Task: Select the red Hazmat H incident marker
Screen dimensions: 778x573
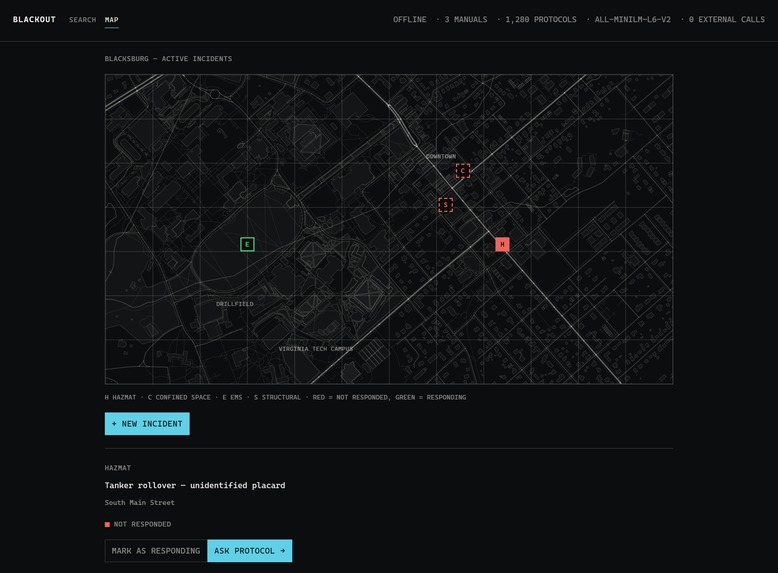Action: pos(502,244)
